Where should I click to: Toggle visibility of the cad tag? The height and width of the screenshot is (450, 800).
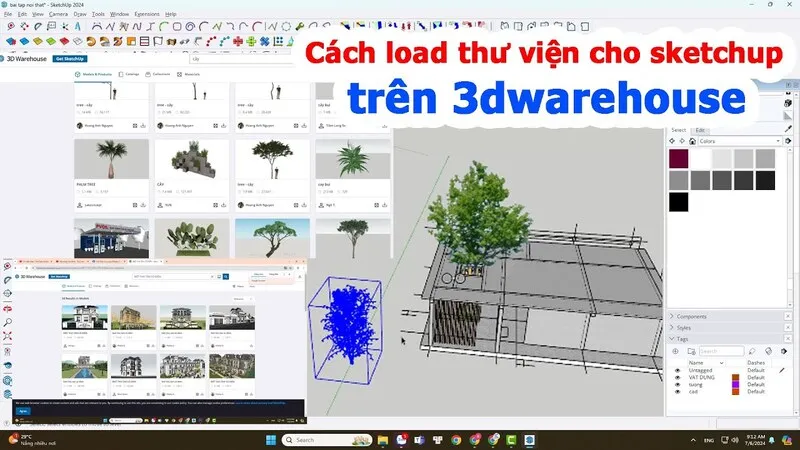coord(678,392)
